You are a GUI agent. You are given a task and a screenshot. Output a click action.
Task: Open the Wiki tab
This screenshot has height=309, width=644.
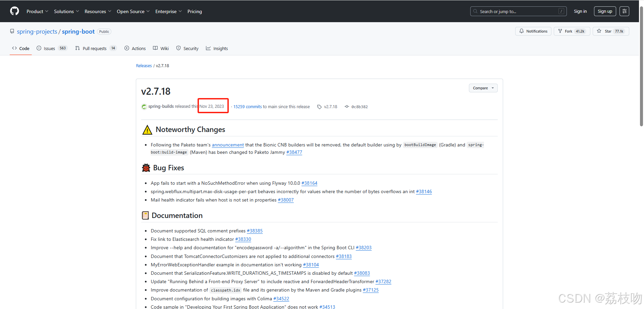pos(161,48)
